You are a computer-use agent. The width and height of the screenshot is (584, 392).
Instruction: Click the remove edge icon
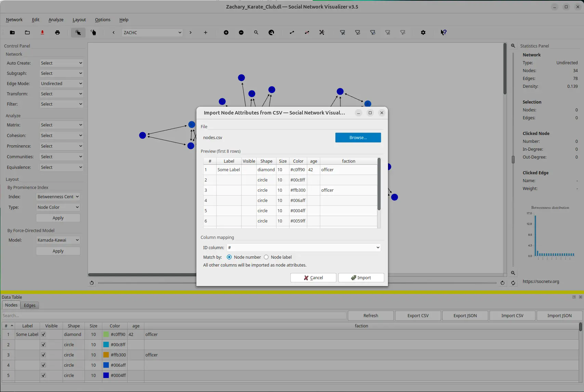(307, 32)
